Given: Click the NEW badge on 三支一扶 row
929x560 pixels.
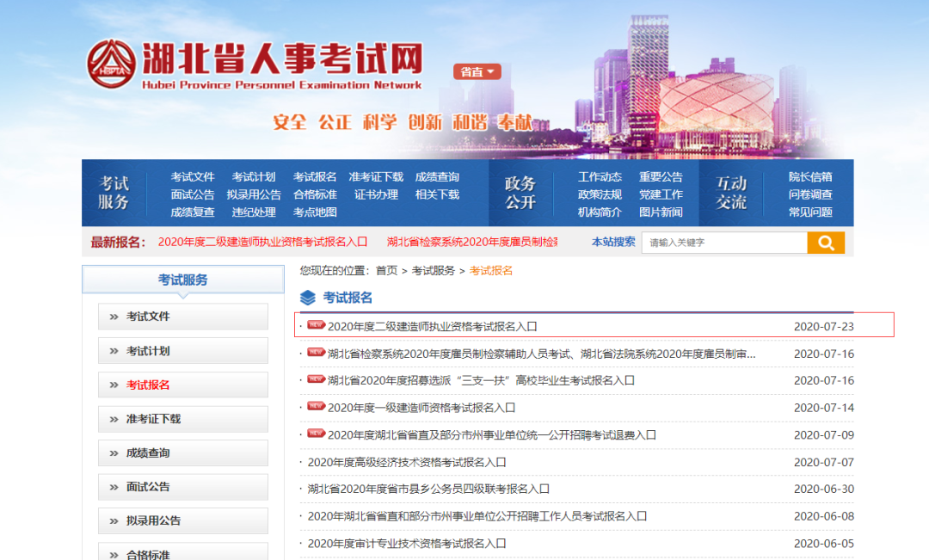Looking at the screenshot, I should click(316, 378).
